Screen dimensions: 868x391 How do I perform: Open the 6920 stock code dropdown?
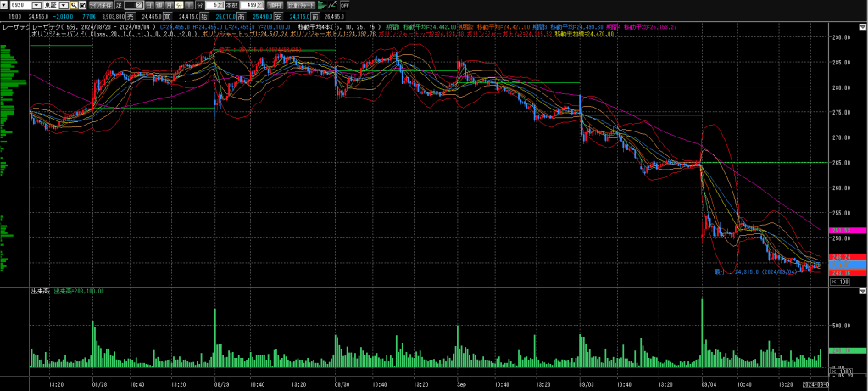[x=36, y=5]
